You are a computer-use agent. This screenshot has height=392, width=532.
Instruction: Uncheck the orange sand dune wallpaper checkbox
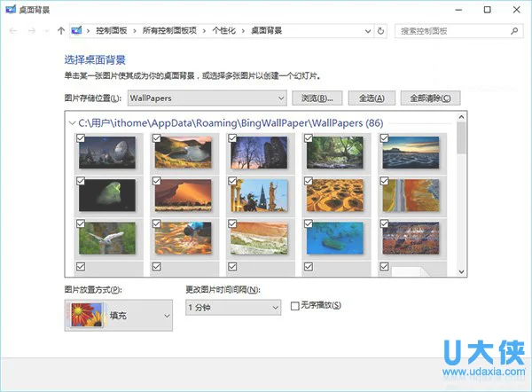pos(156,181)
